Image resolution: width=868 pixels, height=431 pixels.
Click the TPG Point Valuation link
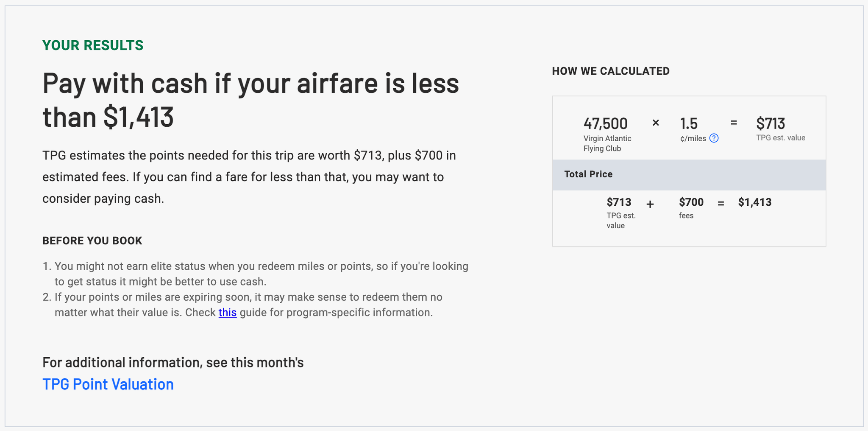coord(107,384)
